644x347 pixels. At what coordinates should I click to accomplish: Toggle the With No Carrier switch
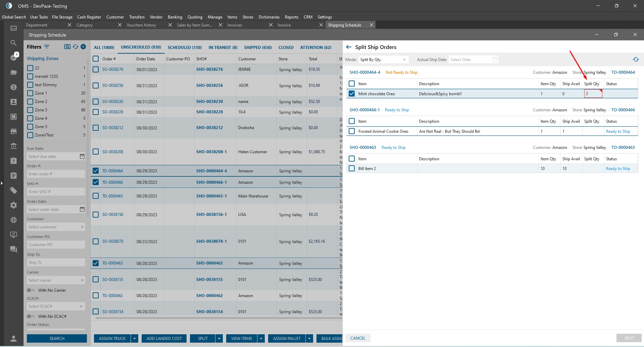(x=31, y=290)
